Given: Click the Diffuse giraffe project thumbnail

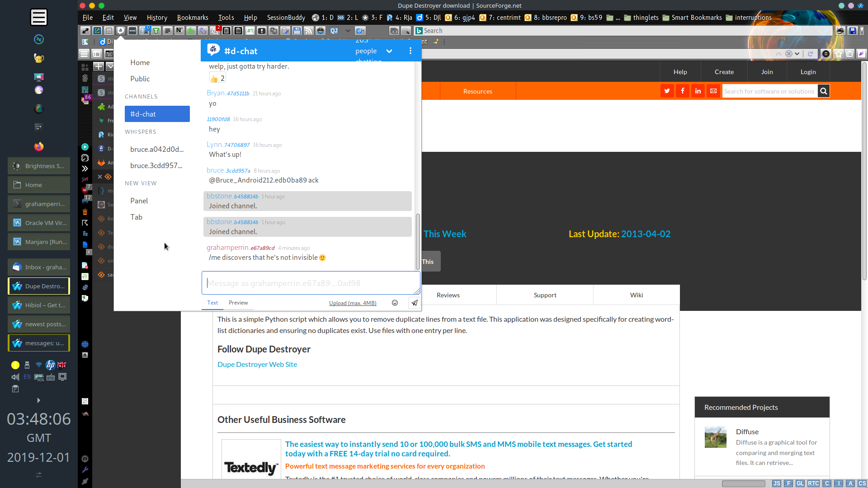Looking at the screenshot, I should point(716,437).
